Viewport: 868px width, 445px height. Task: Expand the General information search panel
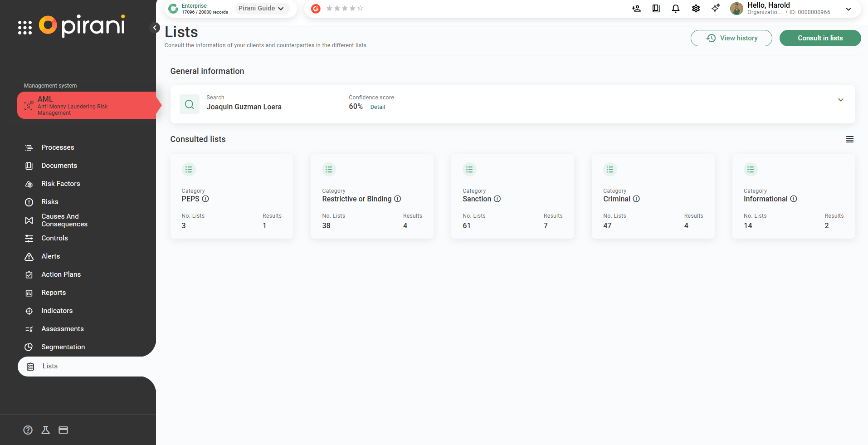840,100
